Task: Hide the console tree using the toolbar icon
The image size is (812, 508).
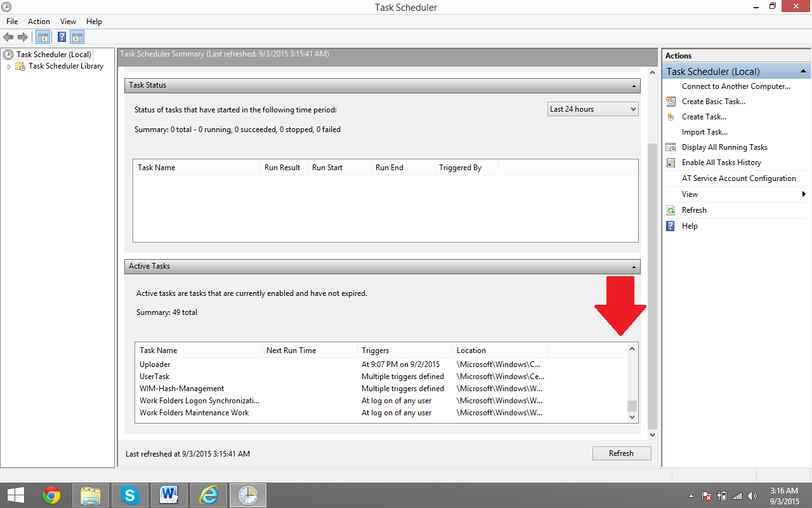Action: [43, 37]
